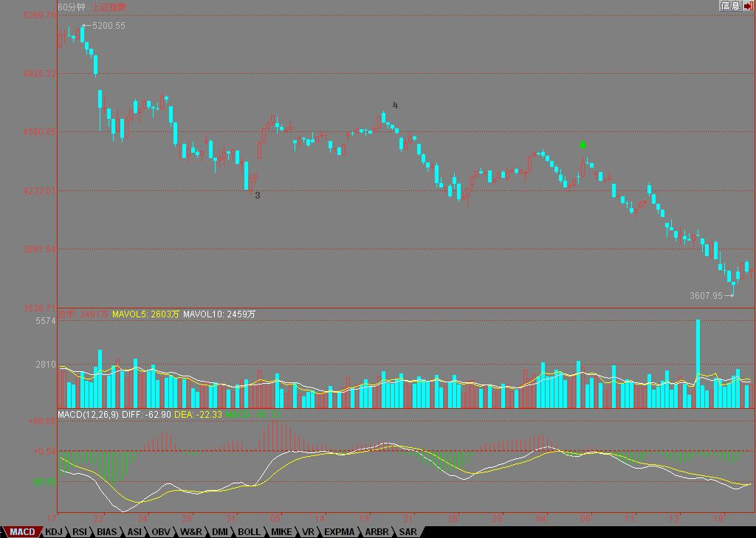Switch to the KDJ indicator tab
756x538 pixels.
(54, 532)
